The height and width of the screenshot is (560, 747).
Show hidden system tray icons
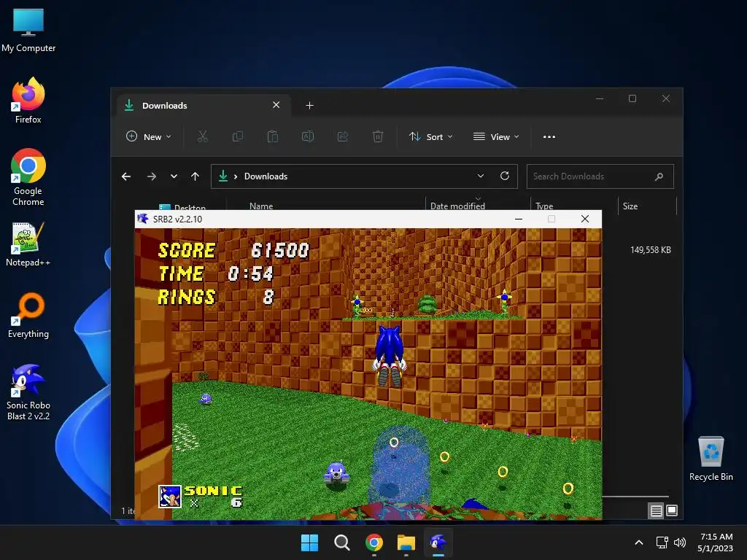click(639, 542)
